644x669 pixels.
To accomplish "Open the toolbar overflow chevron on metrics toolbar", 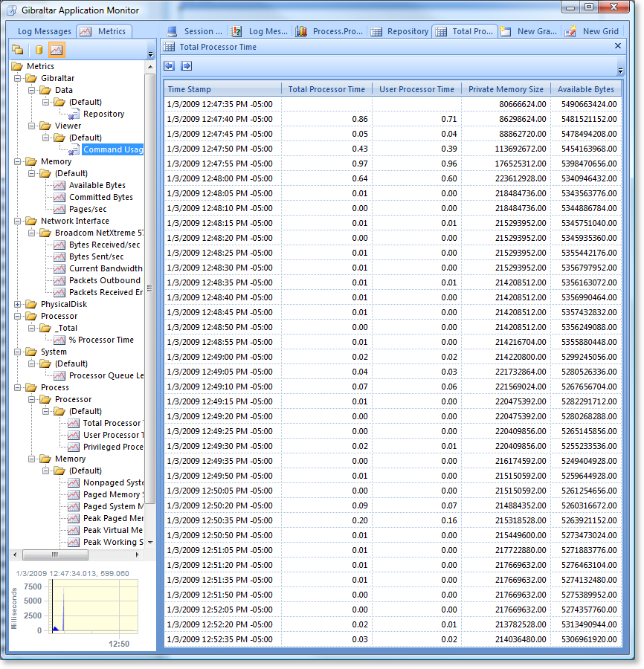I will point(150,52).
